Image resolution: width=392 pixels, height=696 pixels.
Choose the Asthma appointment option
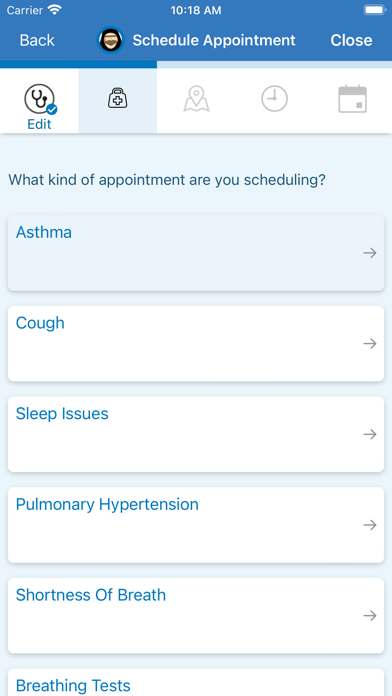pos(196,253)
